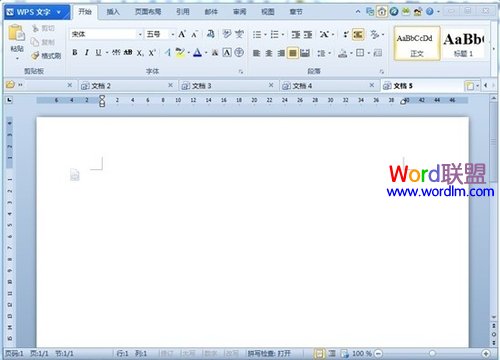The width and height of the screenshot is (500, 360).
Task: Click the vertical scrollbar thumb
Action: tap(494, 142)
